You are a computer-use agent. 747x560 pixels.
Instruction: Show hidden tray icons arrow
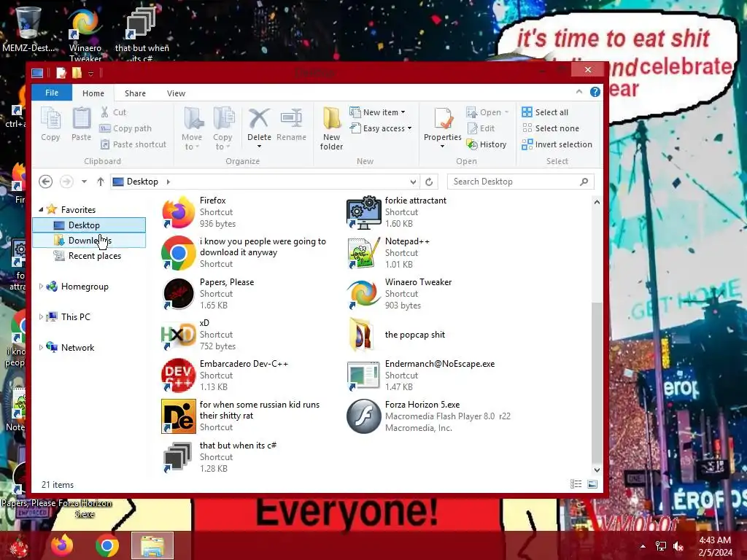pyautogui.click(x=643, y=546)
